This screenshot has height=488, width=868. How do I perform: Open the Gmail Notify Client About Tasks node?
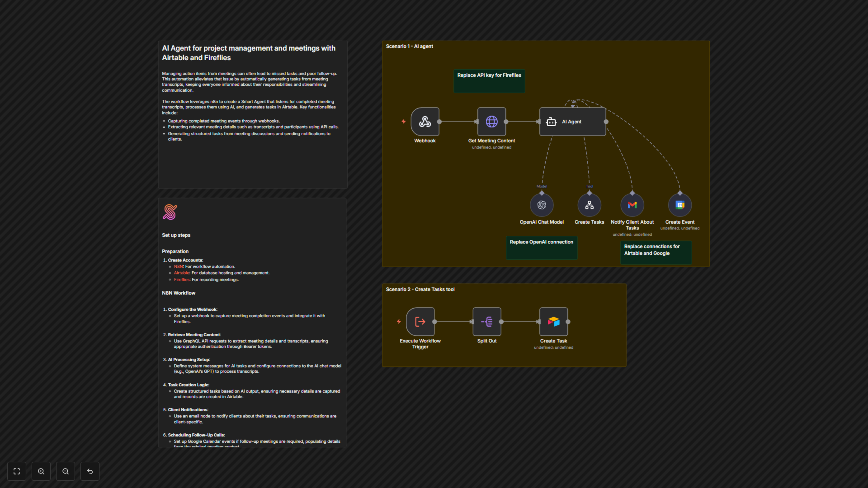click(632, 205)
